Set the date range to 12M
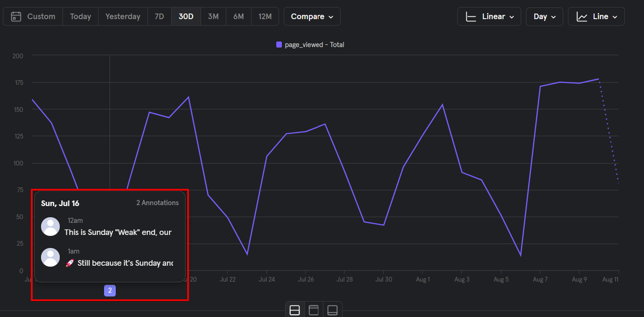 click(265, 16)
